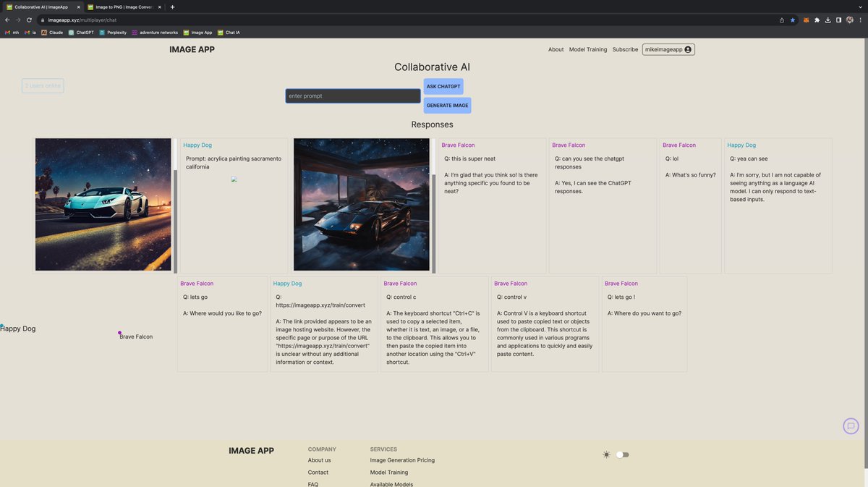Open the Chat IA bookmark

point(229,33)
